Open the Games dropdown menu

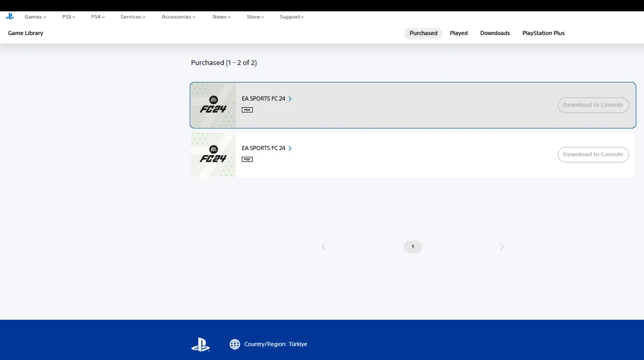pyautogui.click(x=36, y=17)
